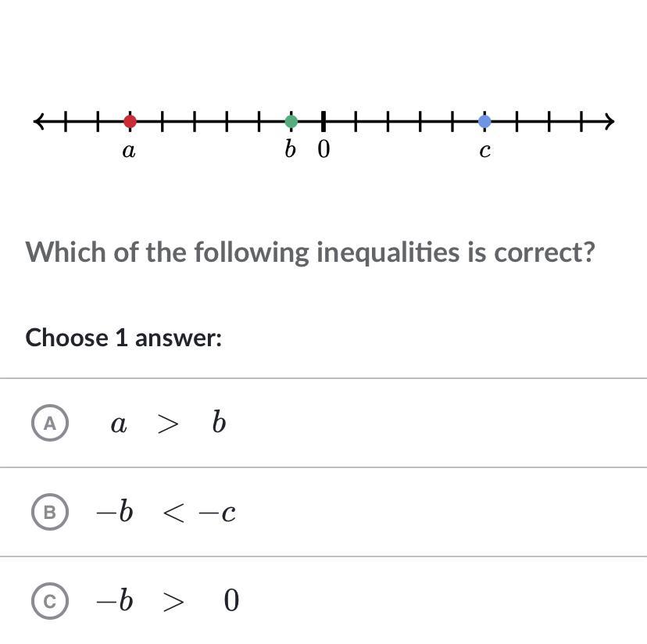Click the zero tick mark on number line
Viewport: 647px width, 644px height.
pyautogui.click(x=323, y=121)
